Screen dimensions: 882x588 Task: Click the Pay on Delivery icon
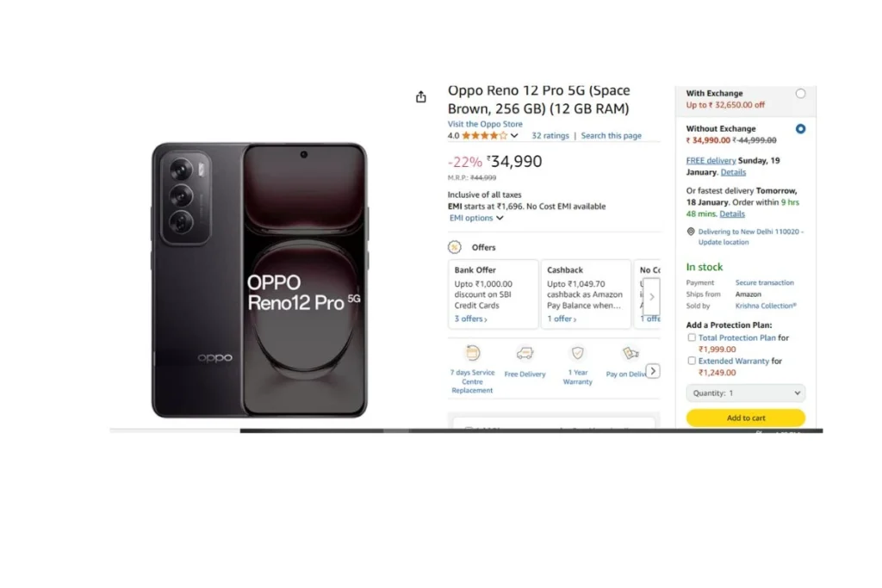pos(630,353)
